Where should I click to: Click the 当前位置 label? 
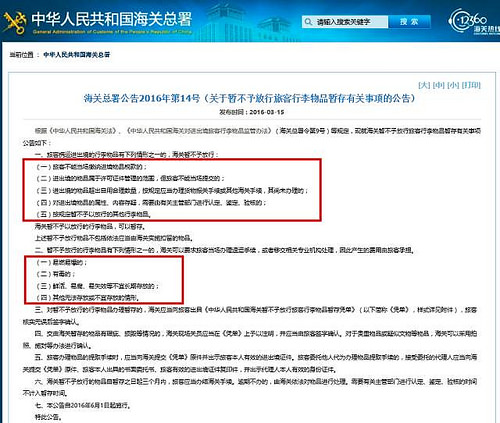[x=22, y=55]
